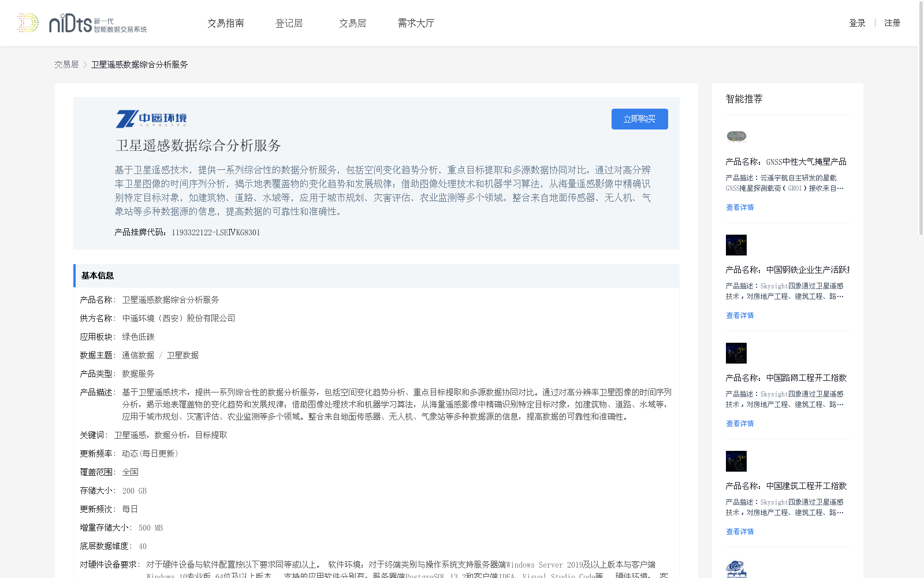Click the 绿色低碳 application sector value
The height and width of the screenshot is (578, 924).
click(x=138, y=337)
